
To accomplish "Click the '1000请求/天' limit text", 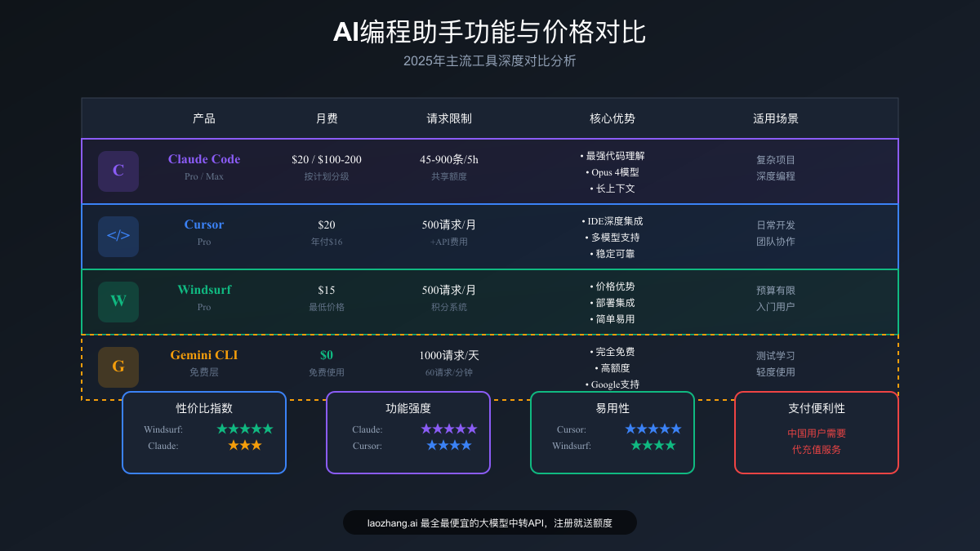I will pyautogui.click(x=449, y=356).
